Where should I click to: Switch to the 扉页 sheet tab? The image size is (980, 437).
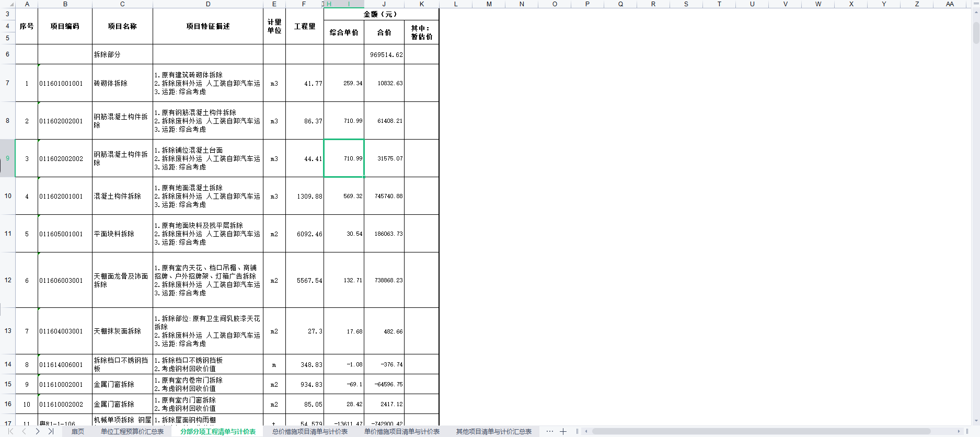[78, 431]
